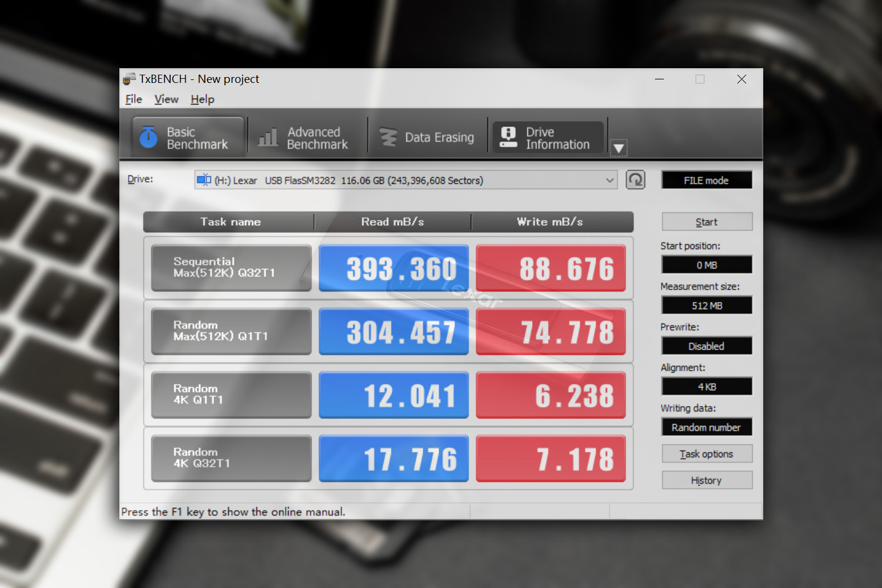This screenshot has height=588, width=882.
Task: Open the File menu
Action: point(133,99)
